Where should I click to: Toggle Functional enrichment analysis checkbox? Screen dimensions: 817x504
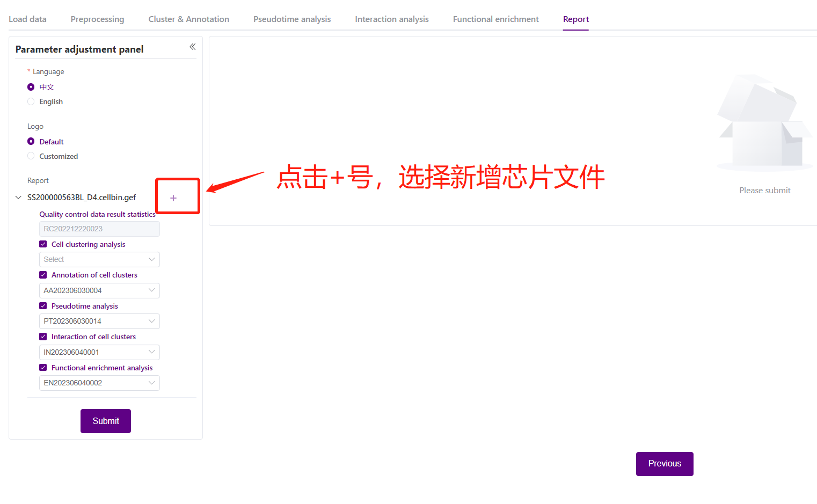point(43,368)
